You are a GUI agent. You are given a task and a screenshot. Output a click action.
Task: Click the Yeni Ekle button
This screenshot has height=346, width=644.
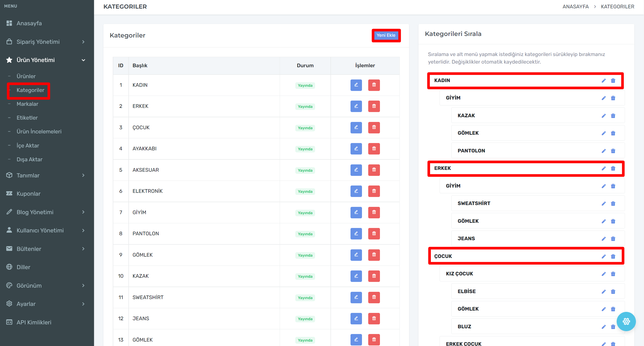pyautogui.click(x=386, y=35)
